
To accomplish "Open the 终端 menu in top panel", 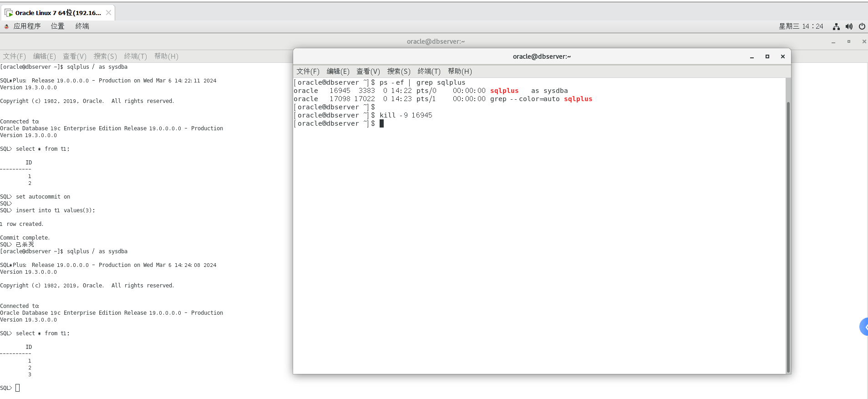I will coord(82,26).
